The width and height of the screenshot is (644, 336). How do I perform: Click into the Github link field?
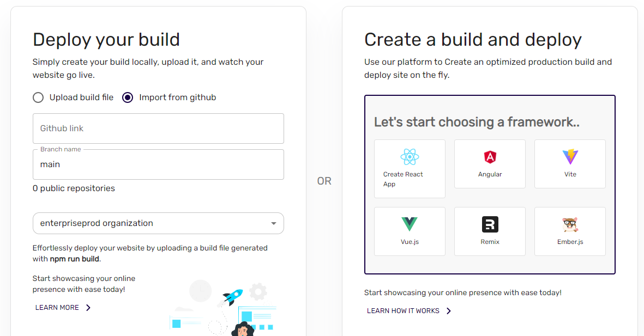click(x=158, y=129)
